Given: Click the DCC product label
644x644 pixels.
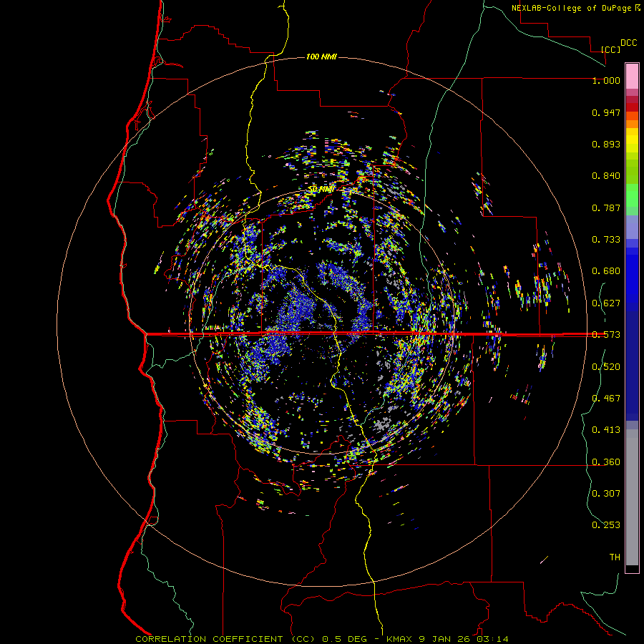Looking at the screenshot, I should [x=628, y=43].
